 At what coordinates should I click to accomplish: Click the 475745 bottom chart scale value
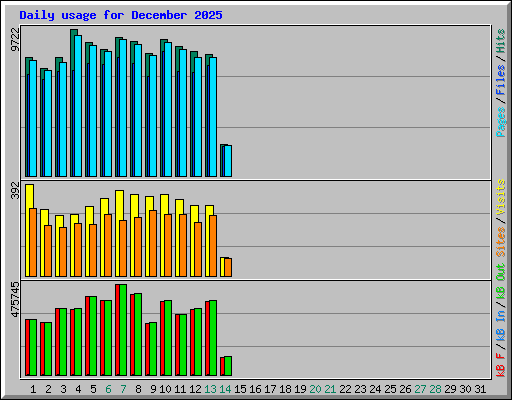point(15,299)
